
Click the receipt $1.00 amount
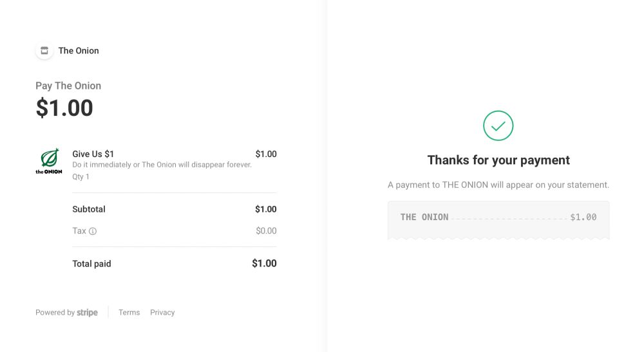pyautogui.click(x=583, y=217)
